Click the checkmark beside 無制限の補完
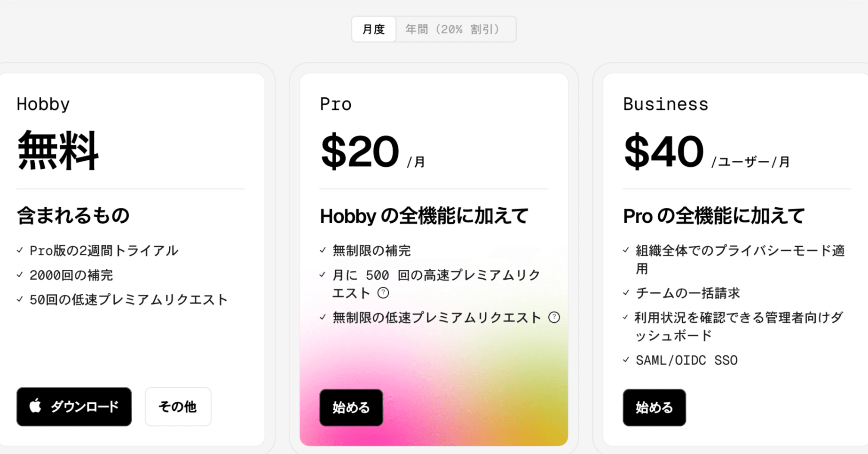 pyautogui.click(x=322, y=250)
